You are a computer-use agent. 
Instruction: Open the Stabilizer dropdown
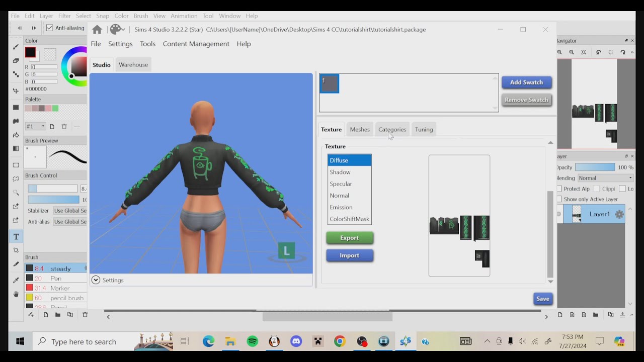70,211
